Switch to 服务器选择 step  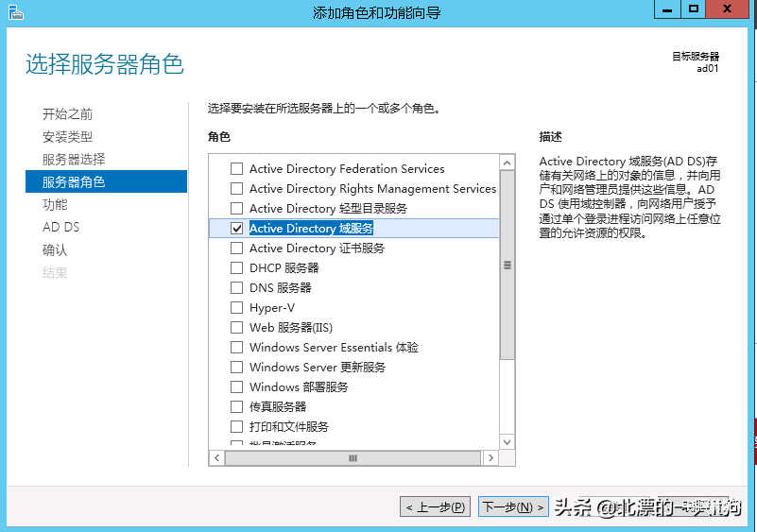coord(74,160)
